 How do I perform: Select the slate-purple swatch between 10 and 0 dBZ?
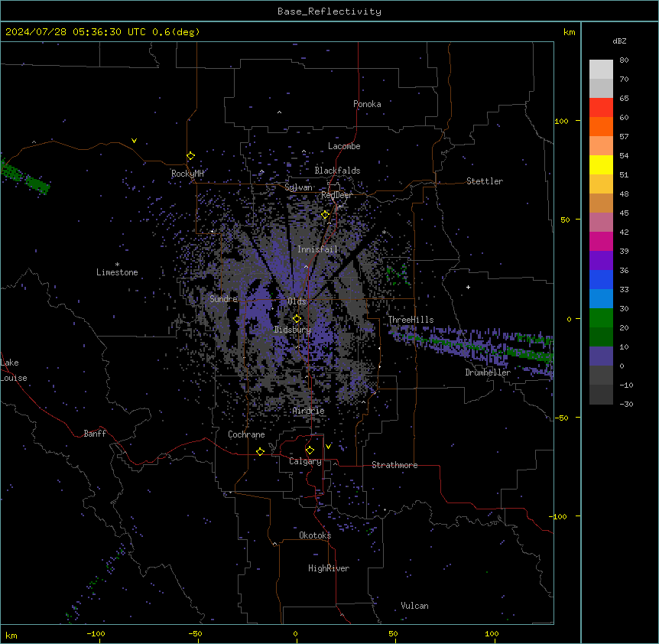tap(601, 356)
